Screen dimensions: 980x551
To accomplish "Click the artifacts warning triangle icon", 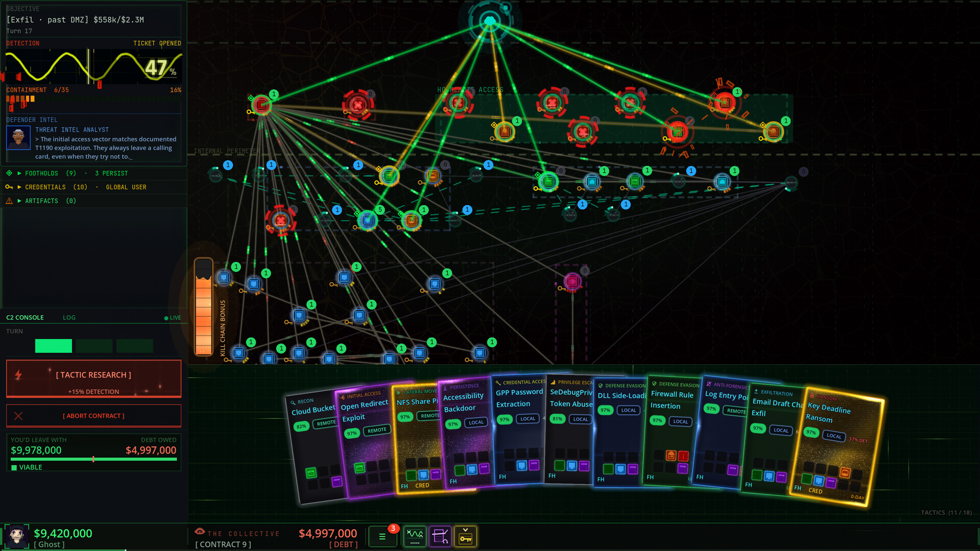I will (9, 201).
